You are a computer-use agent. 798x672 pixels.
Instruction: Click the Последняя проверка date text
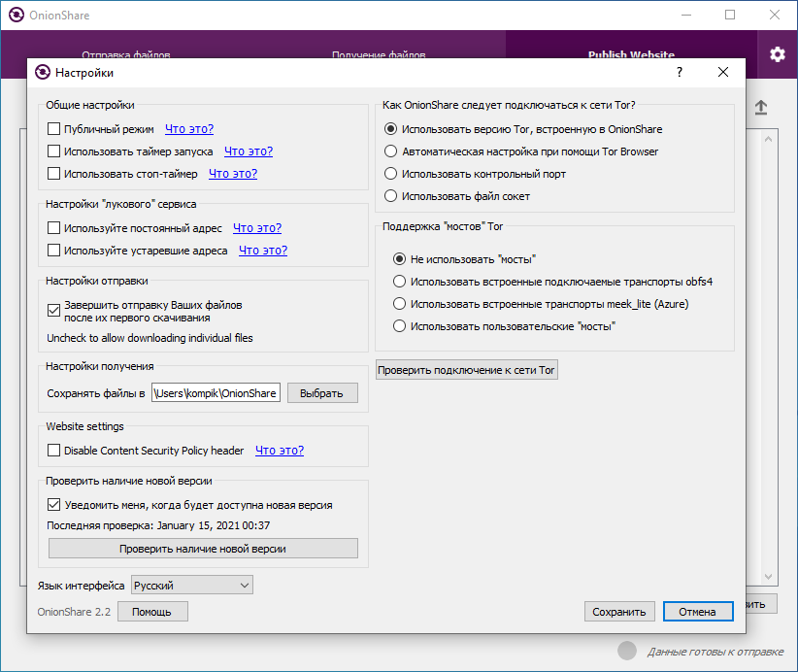coord(158,525)
